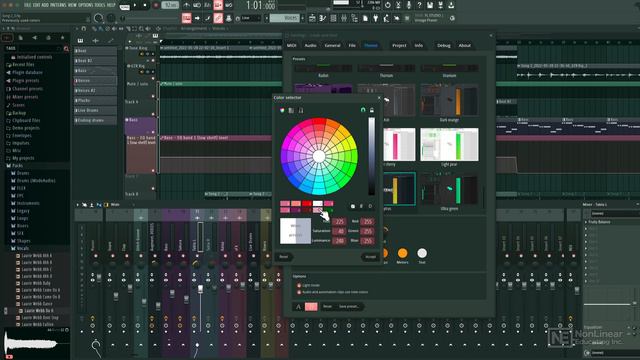Choose the Ultra green theme preset thumbnail
The height and width of the screenshot is (360, 640).
pos(449,189)
